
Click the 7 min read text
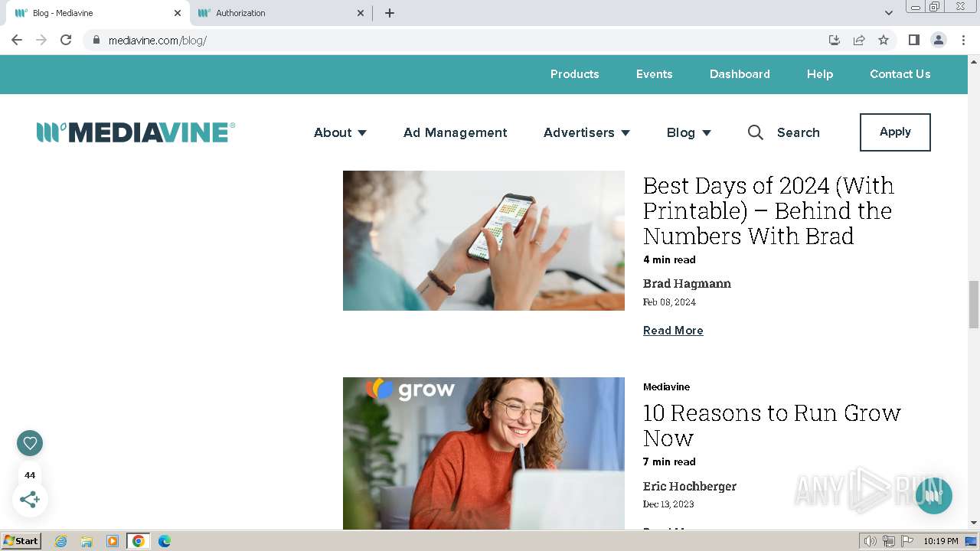pos(669,462)
